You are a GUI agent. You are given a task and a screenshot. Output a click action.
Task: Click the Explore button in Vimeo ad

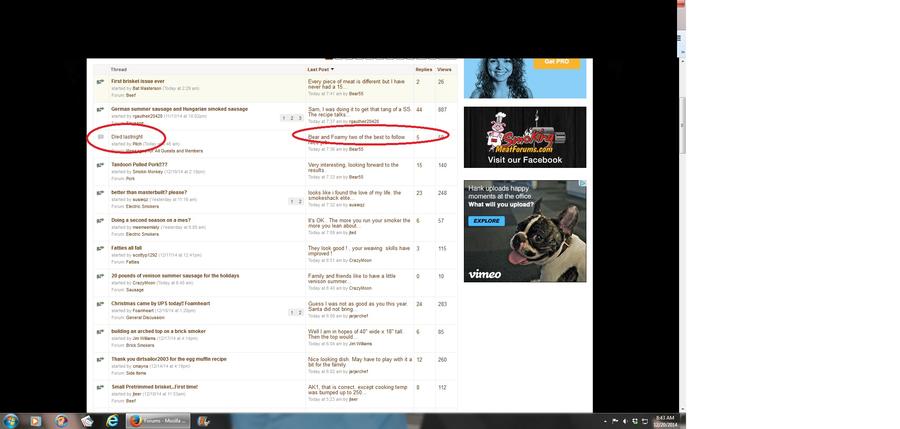tap(487, 220)
